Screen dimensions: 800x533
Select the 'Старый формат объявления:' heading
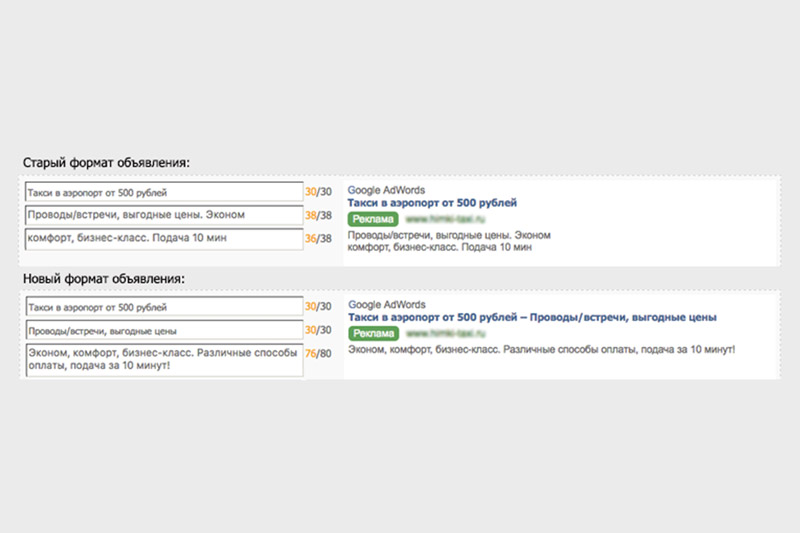click(106, 162)
